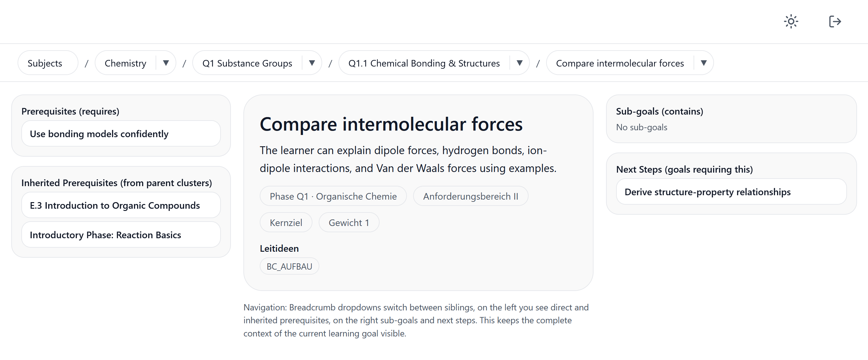Viewport: 868px width, 360px height.
Task: Click the BC_AUFBAU Leitideen tag
Action: [x=289, y=266]
